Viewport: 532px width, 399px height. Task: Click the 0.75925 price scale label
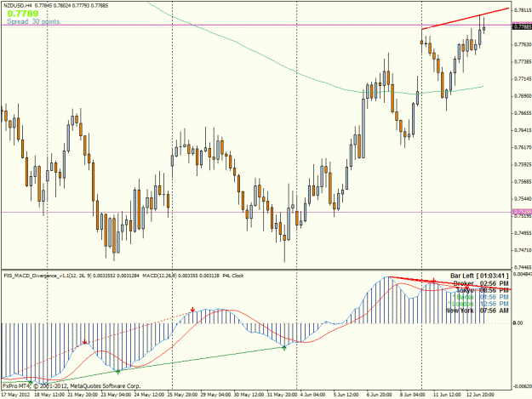click(x=523, y=164)
